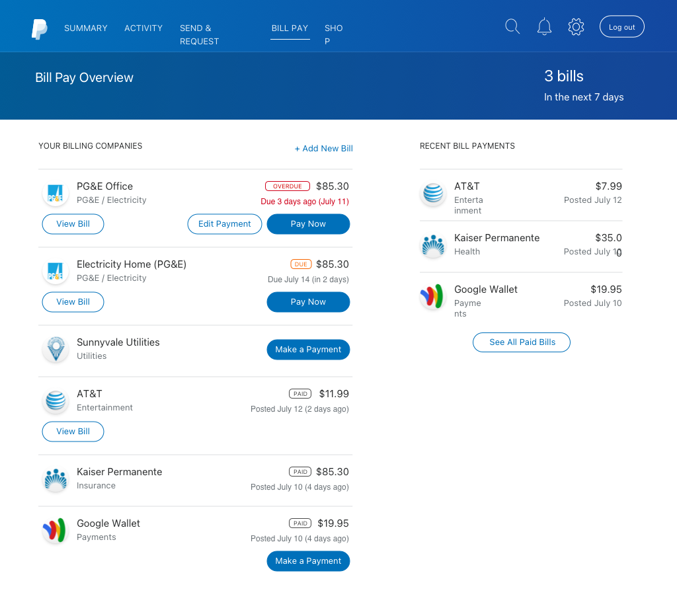The height and width of the screenshot is (616, 677).
Task: Click the Add New Bill link
Action: [324, 148]
